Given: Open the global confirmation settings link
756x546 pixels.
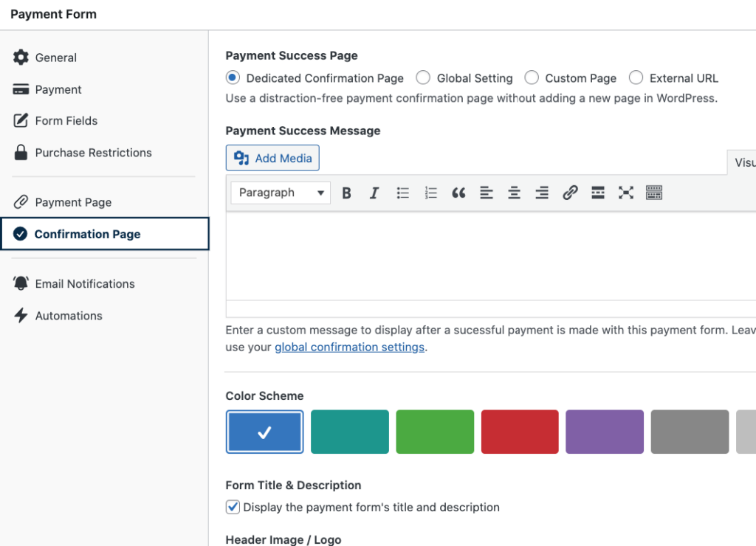Looking at the screenshot, I should point(349,347).
